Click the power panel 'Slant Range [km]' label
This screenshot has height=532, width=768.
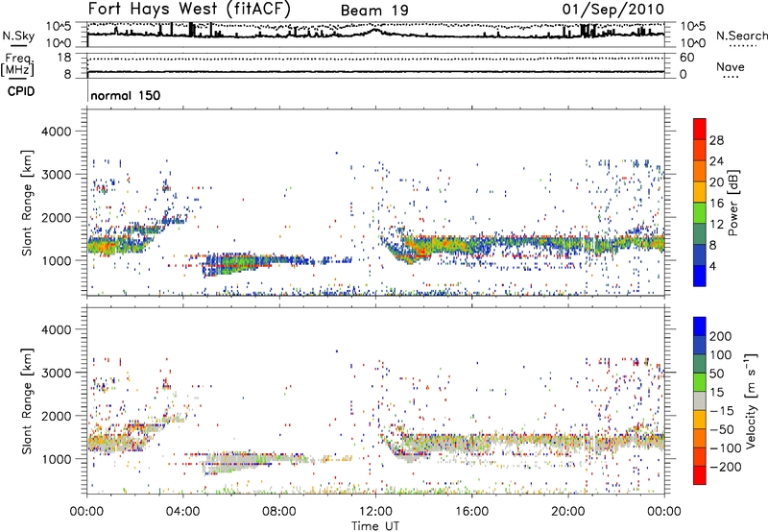(x=27, y=203)
